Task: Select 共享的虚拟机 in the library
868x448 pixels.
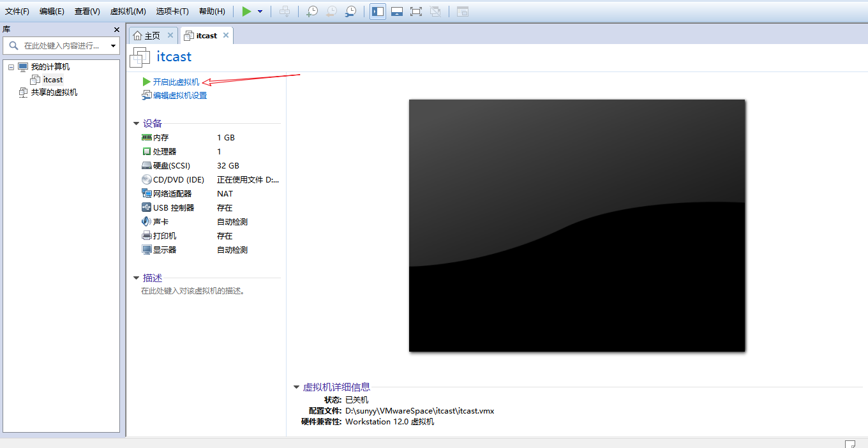Action: click(54, 93)
